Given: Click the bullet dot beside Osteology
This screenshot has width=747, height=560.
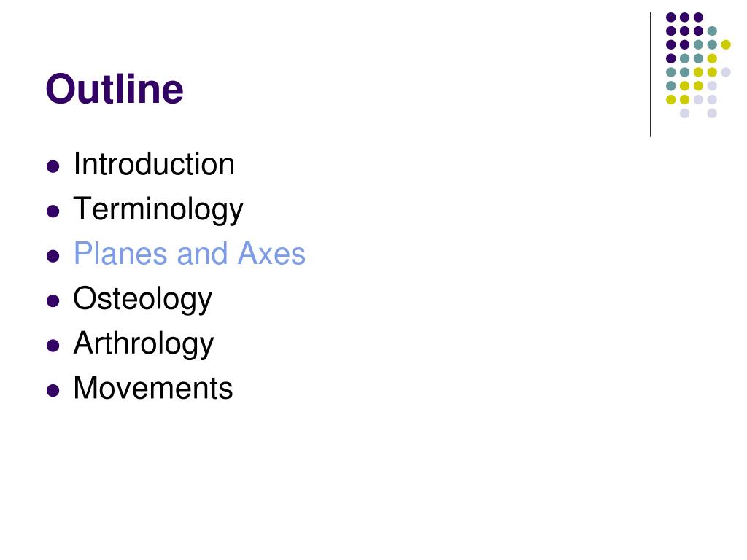Looking at the screenshot, I should click(x=53, y=301).
